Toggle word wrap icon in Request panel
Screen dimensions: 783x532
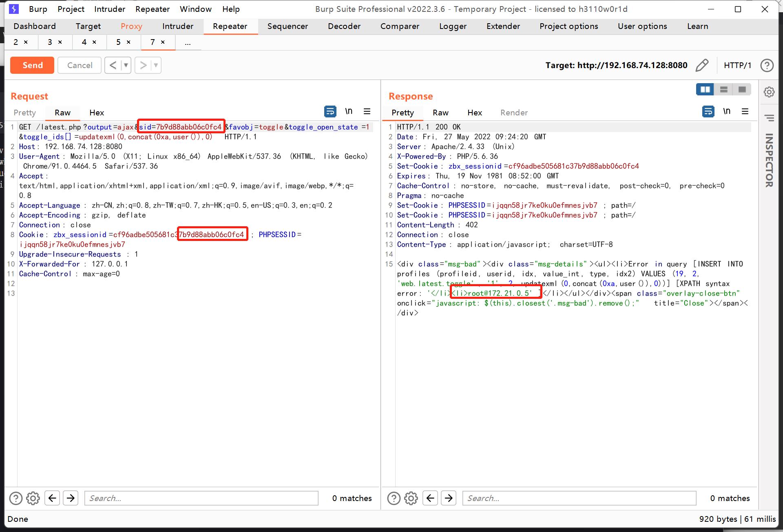(x=330, y=111)
